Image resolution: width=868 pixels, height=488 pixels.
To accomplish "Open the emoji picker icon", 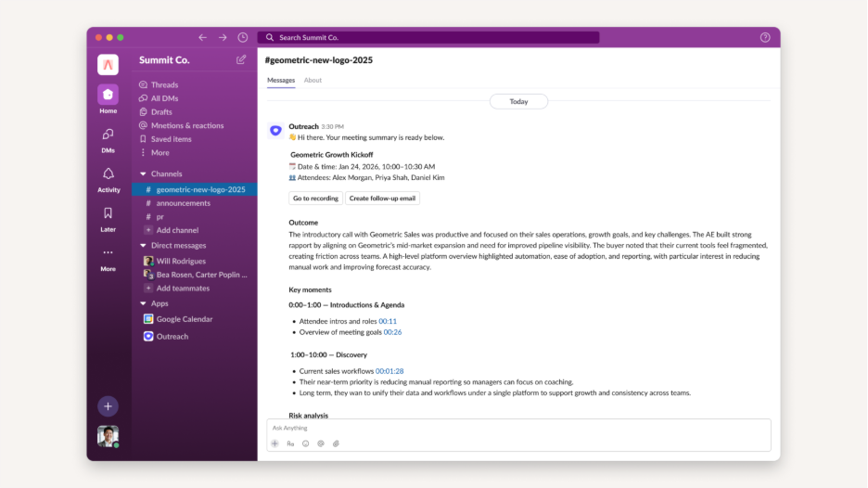I will click(x=306, y=443).
